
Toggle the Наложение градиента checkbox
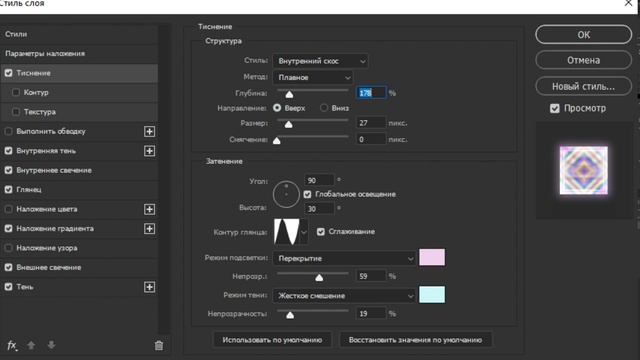(x=9, y=229)
